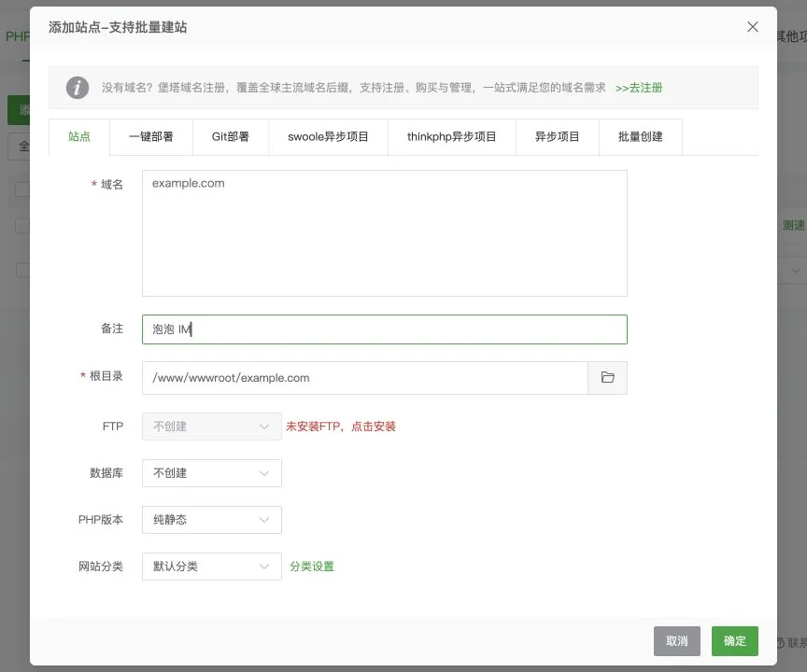Switch to the 站点 tab
The height and width of the screenshot is (672, 807).
pyautogui.click(x=79, y=137)
